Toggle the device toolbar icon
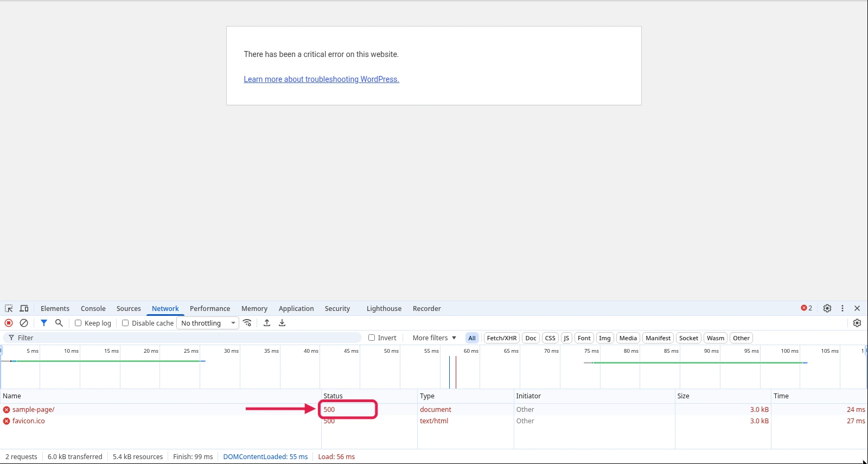 point(24,308)
